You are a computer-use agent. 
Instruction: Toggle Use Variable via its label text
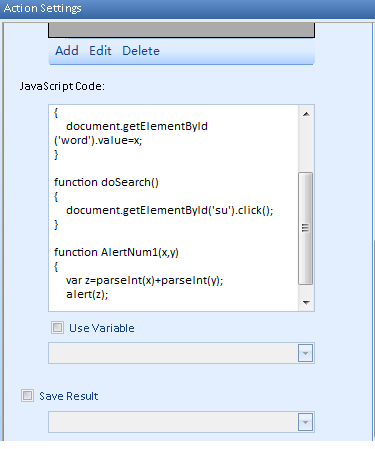(102, 328)
